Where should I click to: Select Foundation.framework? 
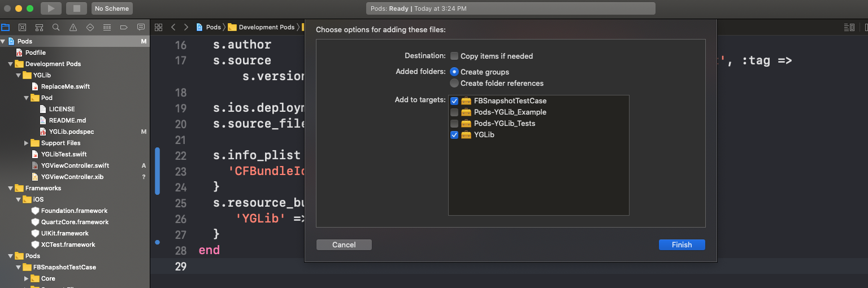coord(75,211)
